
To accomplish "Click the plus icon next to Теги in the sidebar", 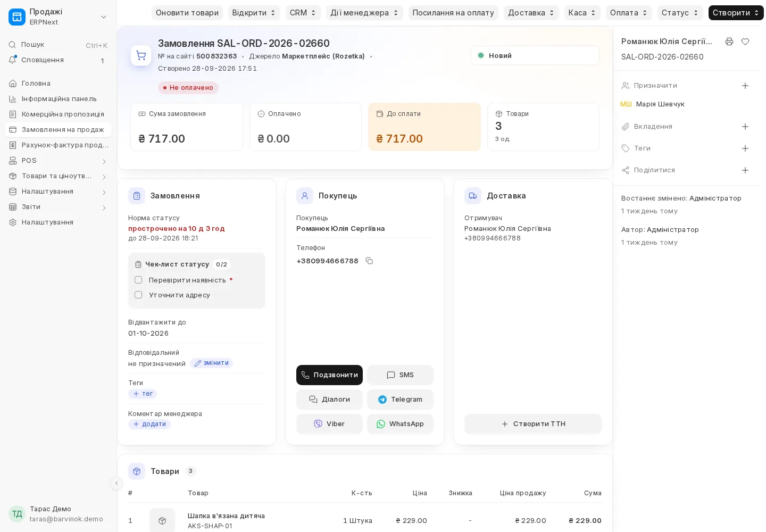I will 745,148.
